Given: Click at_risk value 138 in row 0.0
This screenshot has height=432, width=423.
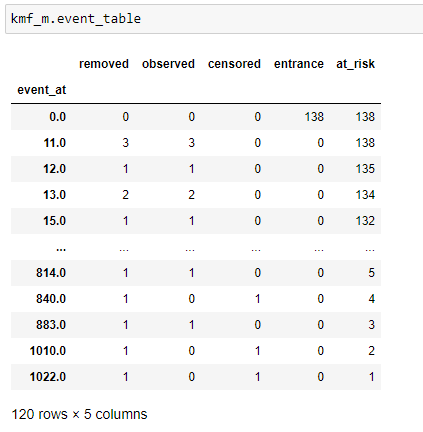Looking at the screenshot, I should 365,117.
